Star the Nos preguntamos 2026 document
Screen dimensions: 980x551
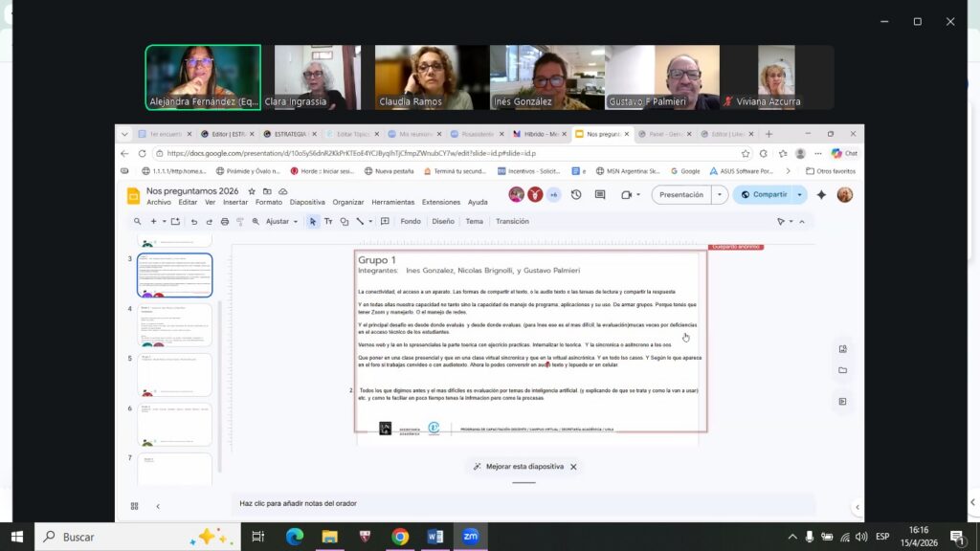click(x=252, y=191)
